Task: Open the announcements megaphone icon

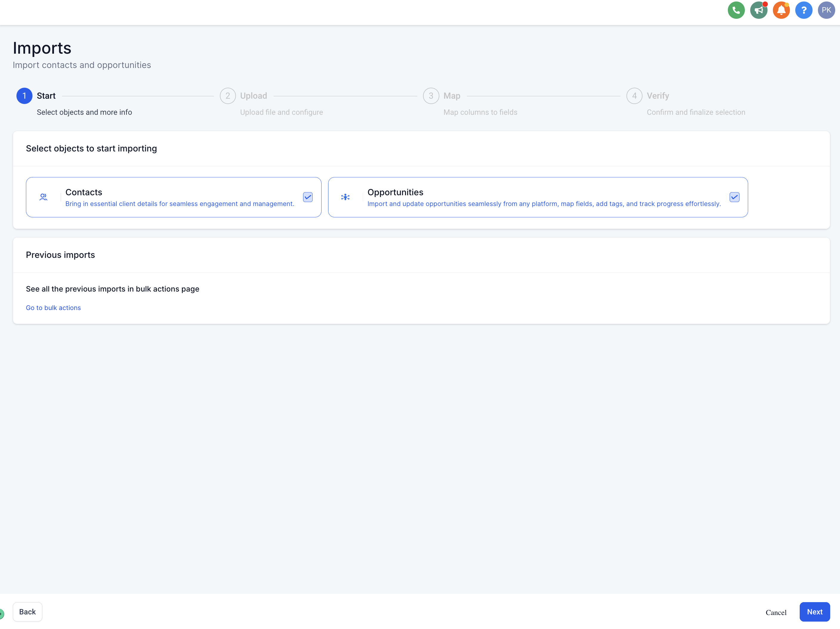Action: (759, 10)
